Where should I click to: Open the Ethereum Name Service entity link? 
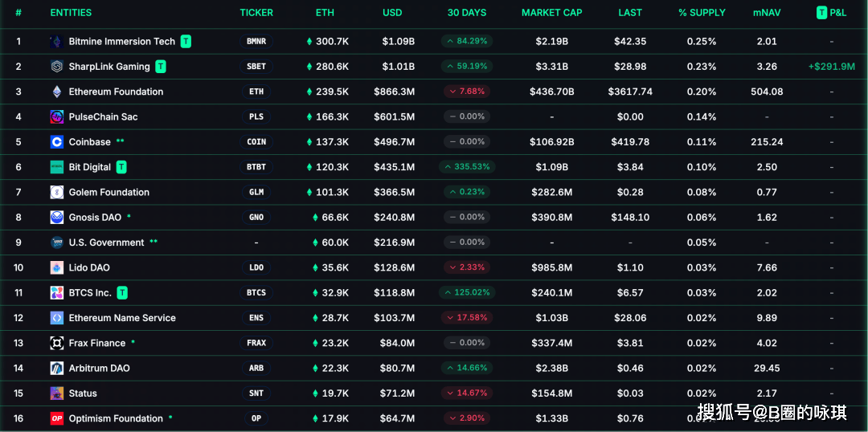(122, 318)
